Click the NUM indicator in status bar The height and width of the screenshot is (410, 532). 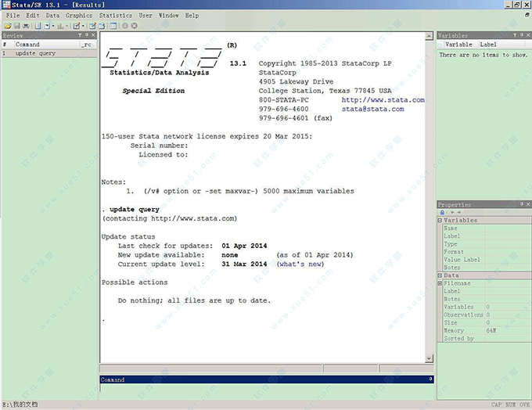(x=510, y=405)
